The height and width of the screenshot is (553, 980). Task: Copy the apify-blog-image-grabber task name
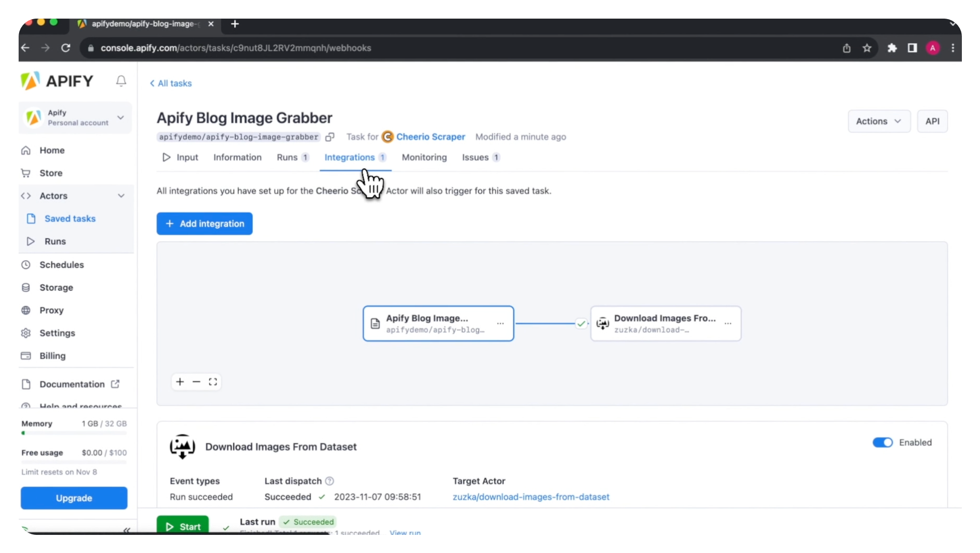pos(330,137)
